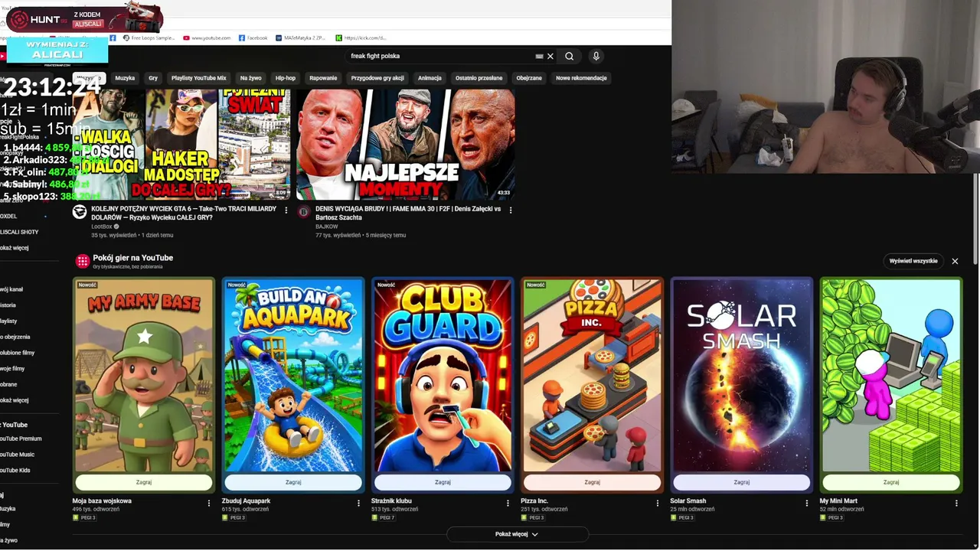Open the My Army Base game cover

[x=143, y=375]
